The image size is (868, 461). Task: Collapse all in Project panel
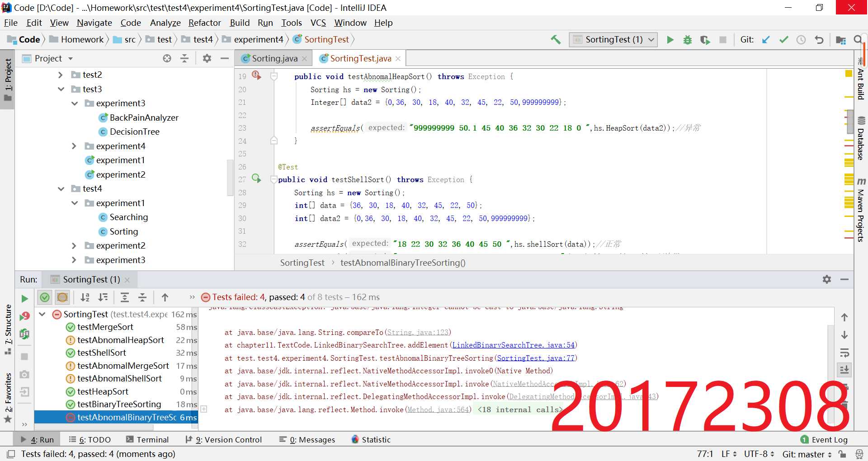coord(184,58)
